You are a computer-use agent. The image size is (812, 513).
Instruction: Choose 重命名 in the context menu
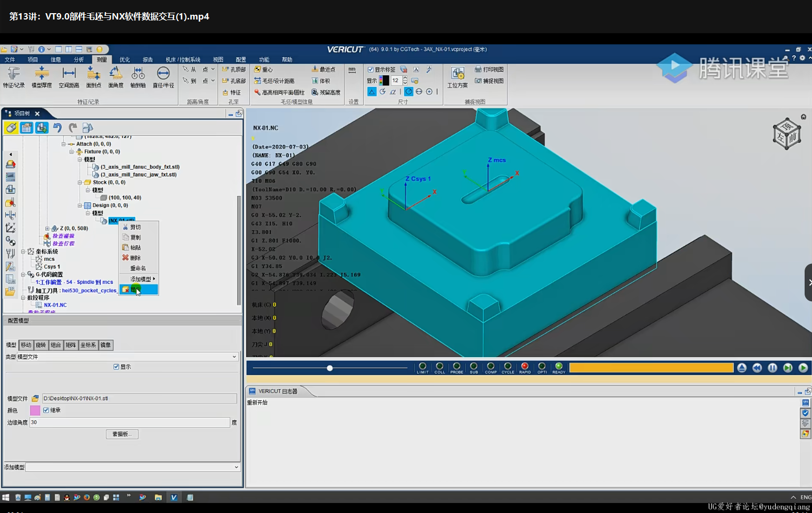(x=139, y=268)
